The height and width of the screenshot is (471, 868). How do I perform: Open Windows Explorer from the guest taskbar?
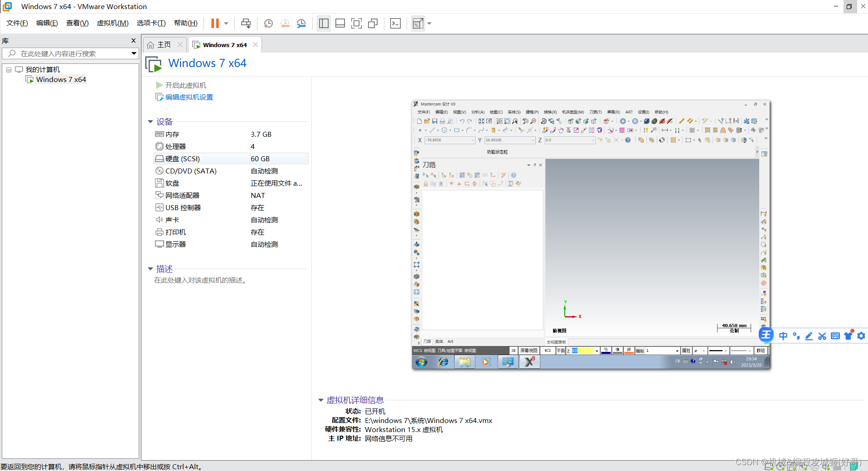(465, 362)
